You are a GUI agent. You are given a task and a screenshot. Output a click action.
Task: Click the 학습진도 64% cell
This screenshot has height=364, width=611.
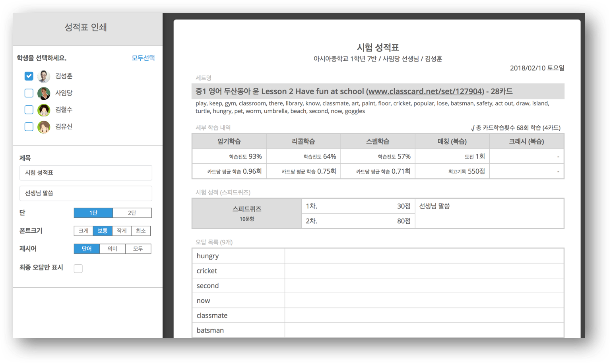tap(303, 157)
